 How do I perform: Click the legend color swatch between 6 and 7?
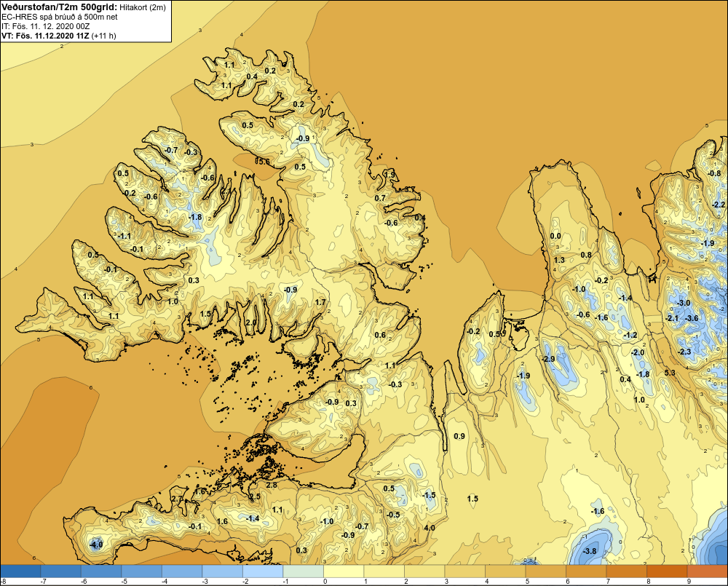tap(586, 571)
